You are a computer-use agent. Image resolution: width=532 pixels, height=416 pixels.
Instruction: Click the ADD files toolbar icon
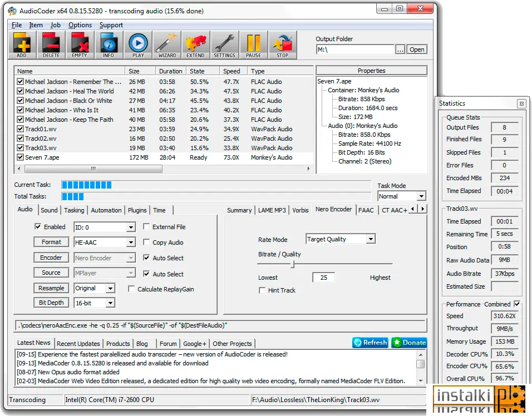(22, 45)
